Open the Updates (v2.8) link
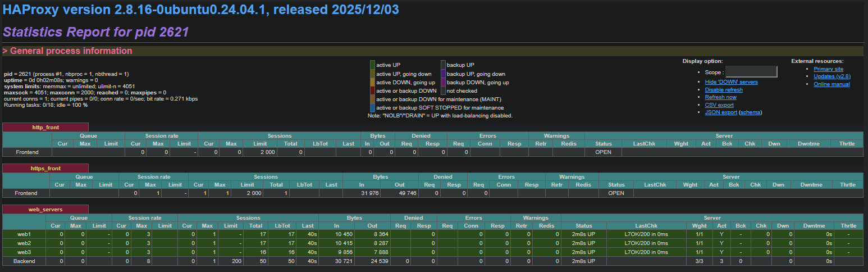The width and height of the screenshot is (868, 272). coord(832,76)
